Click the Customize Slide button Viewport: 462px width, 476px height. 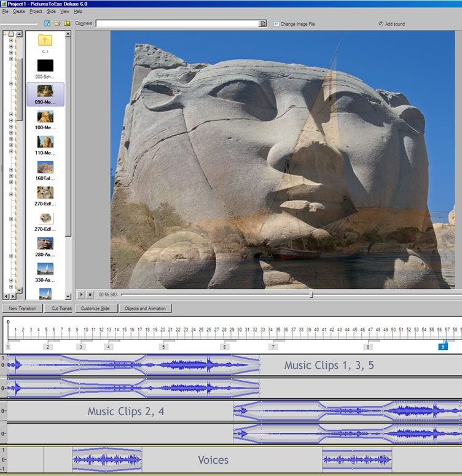coord(95,308)
